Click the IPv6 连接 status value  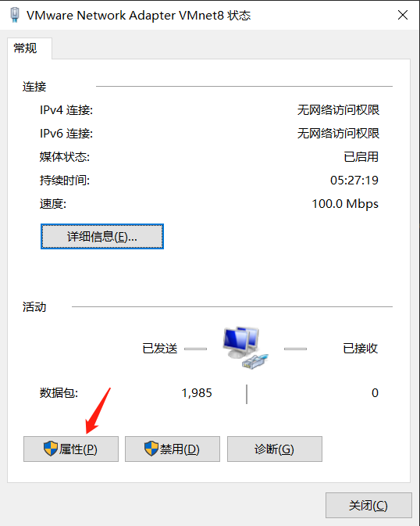[x=338, y=134]
